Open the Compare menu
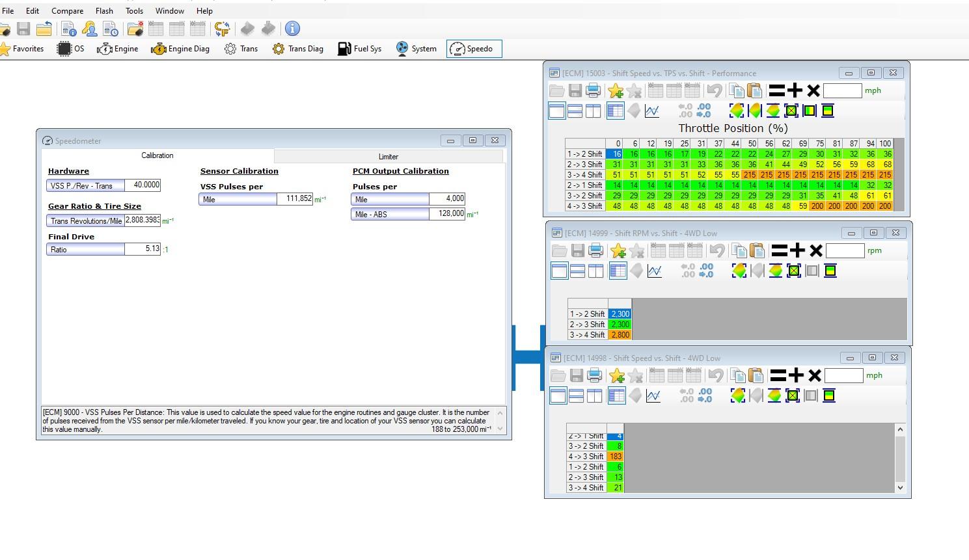The width and height of the screenshot is (969, 560). click(x=67, y=11)
